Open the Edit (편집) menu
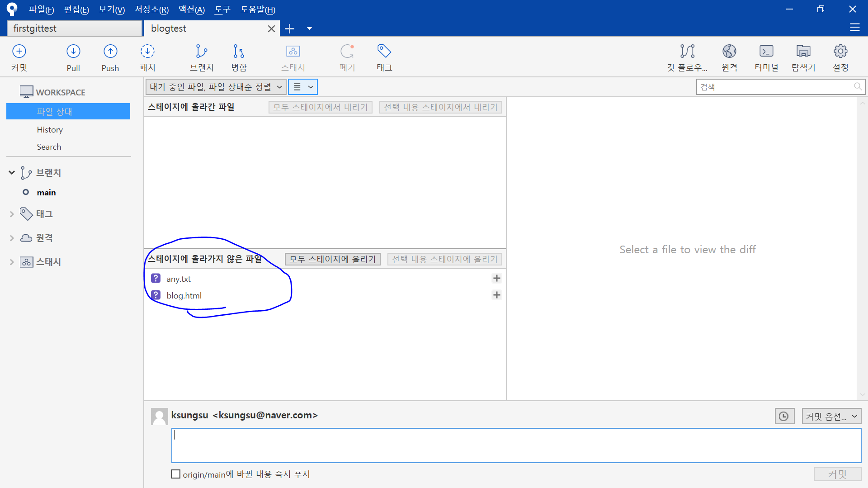 point(76,9)
